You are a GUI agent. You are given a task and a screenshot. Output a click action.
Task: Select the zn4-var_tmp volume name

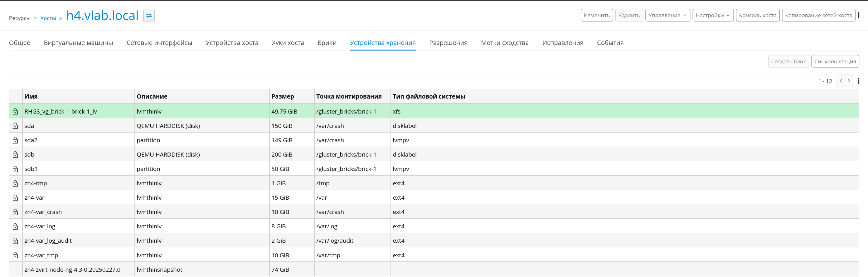click(41, 255)
